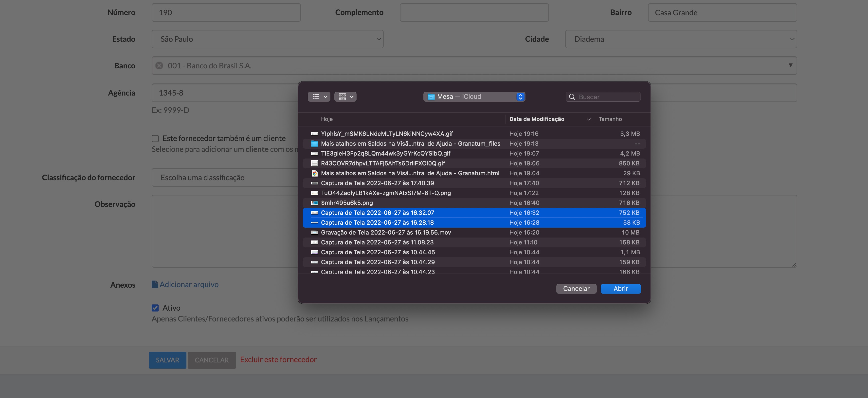
Task: Open the Cidade Diadema dropdown
Action: pyautogui.click(x=681, y=39)
